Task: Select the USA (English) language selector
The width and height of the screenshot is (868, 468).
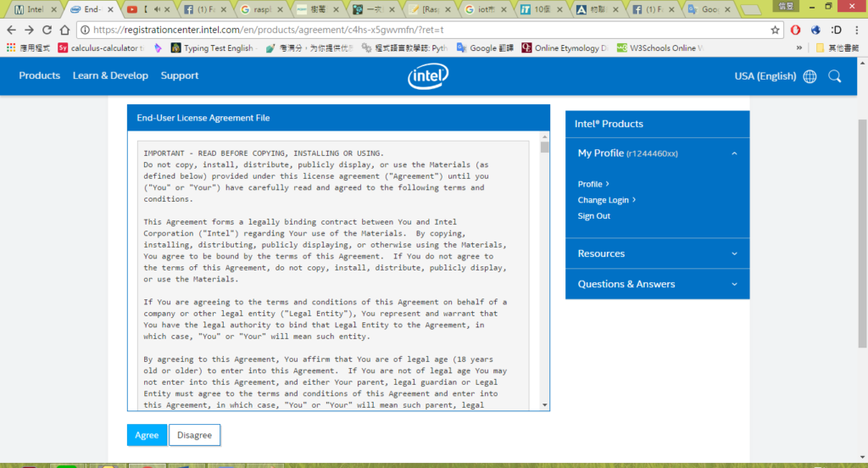Action: coord(765,76)
